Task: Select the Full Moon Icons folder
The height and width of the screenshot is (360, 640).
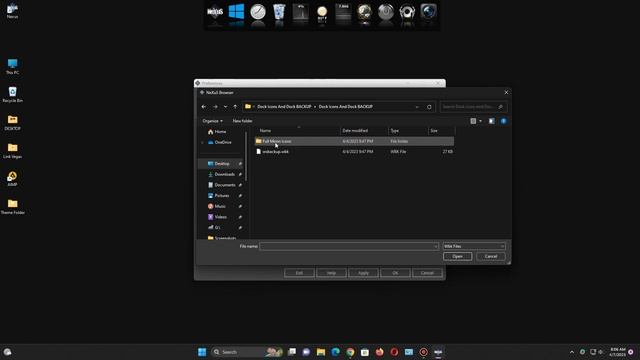Action: coord(354,141)
